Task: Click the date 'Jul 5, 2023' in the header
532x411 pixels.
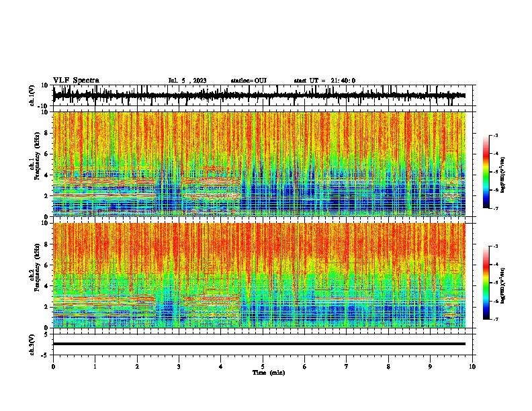Action: [187, 81]
